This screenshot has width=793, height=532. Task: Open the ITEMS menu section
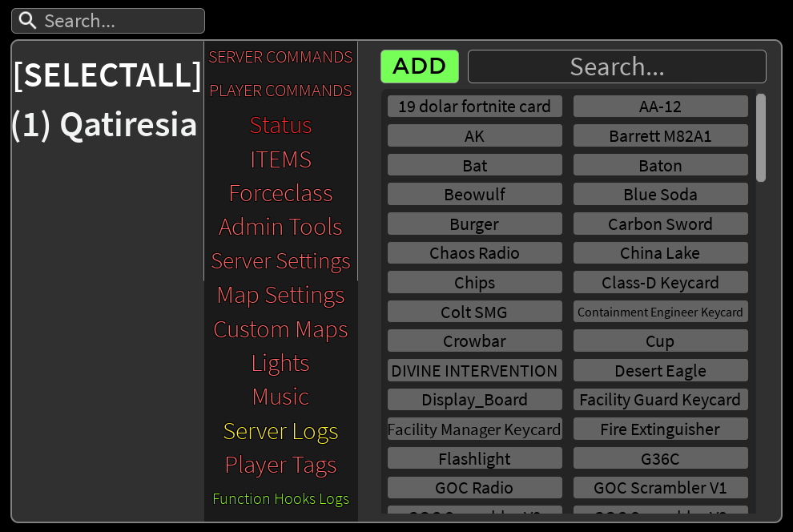click(x=280, y=159)
